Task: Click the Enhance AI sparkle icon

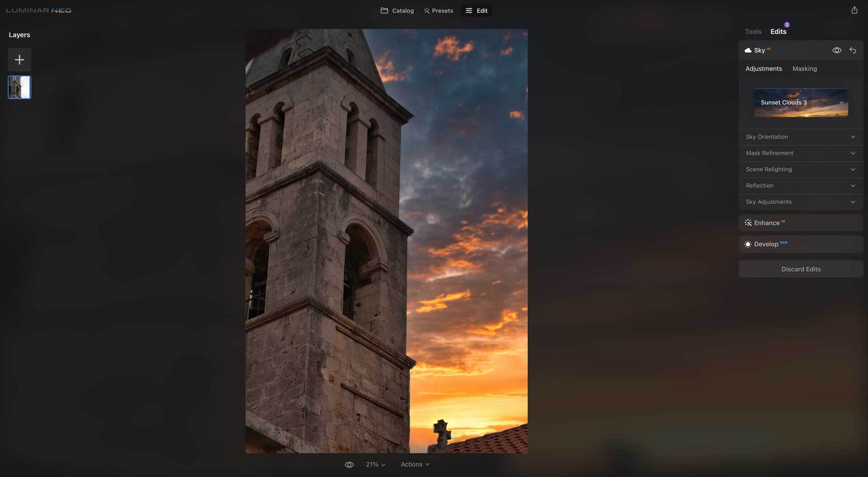Action: pyautogui.click(x=748, y=223)
